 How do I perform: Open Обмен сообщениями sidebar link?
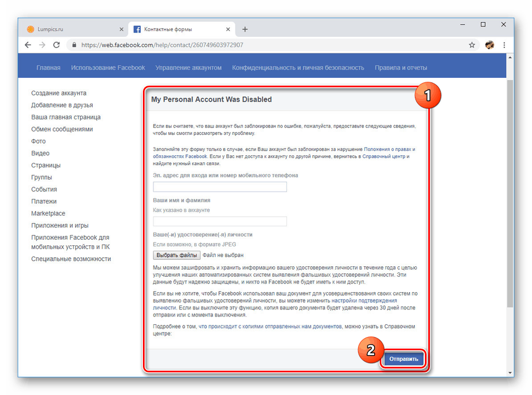point(62,129)
